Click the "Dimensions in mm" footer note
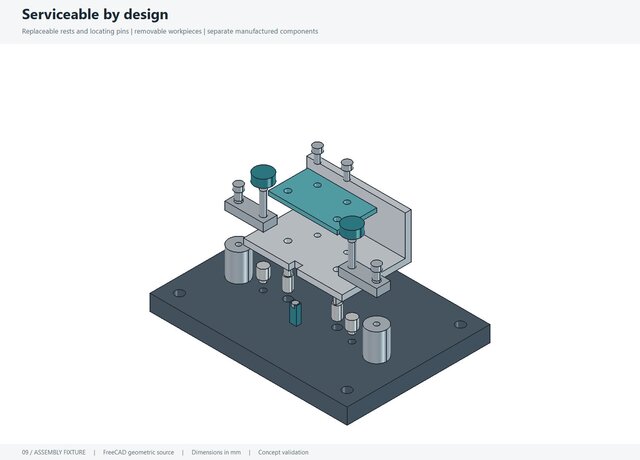 [x=216, y=452]
